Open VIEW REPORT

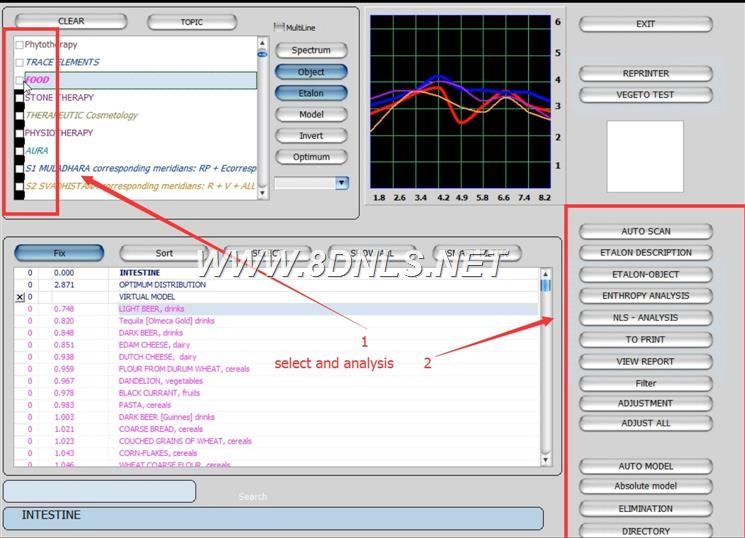click(645, 361)
